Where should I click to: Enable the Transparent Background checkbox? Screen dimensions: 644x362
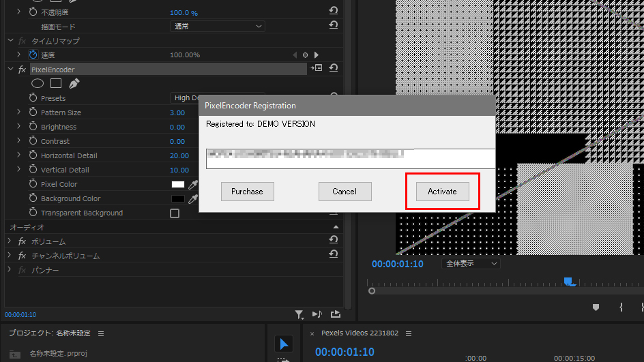(175, 213)
